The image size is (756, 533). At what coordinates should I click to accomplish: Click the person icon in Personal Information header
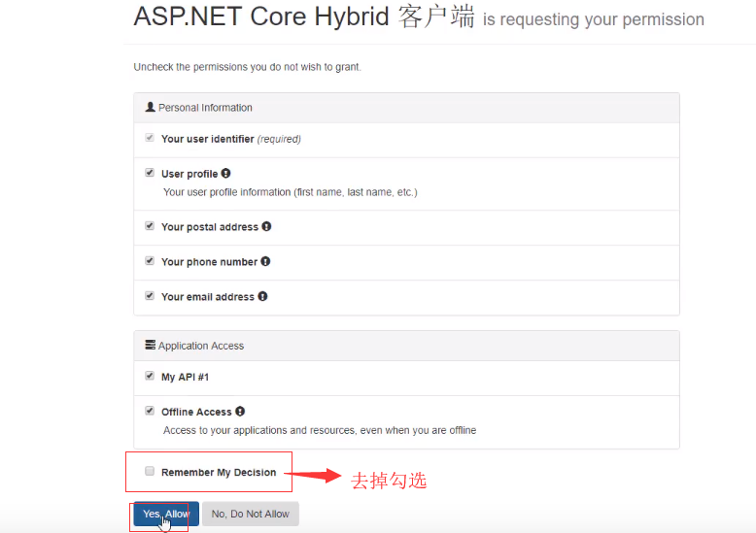(151, 107)
